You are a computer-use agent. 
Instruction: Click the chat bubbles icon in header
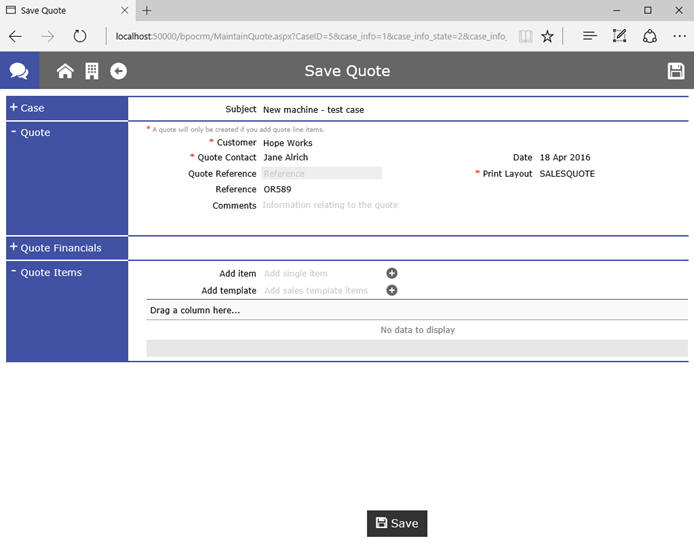click(x=19, y=71)
